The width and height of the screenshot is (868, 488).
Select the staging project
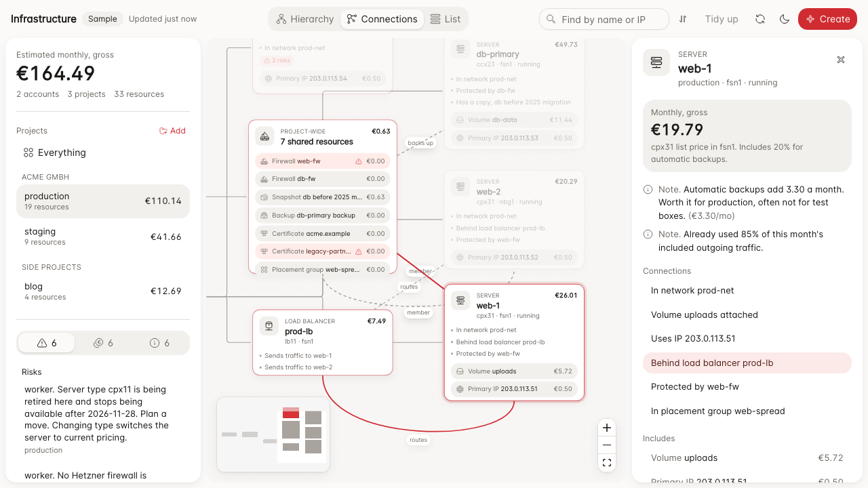coord(103,237)
